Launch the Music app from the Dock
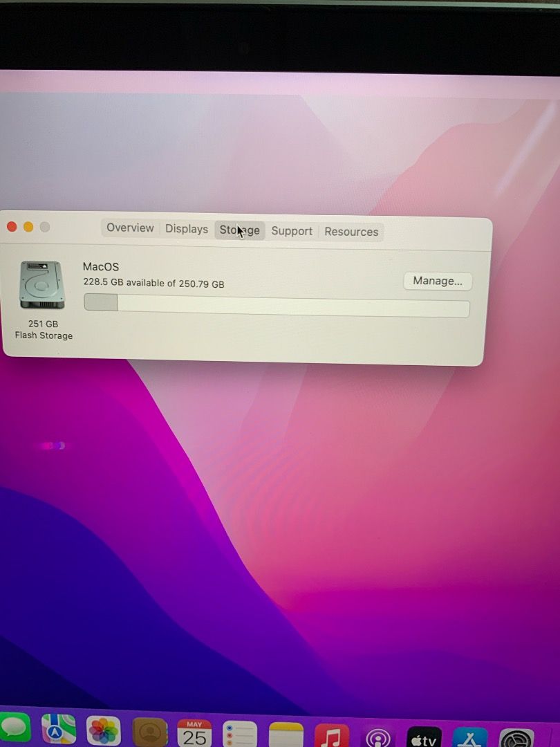 (x=331, y=736)
